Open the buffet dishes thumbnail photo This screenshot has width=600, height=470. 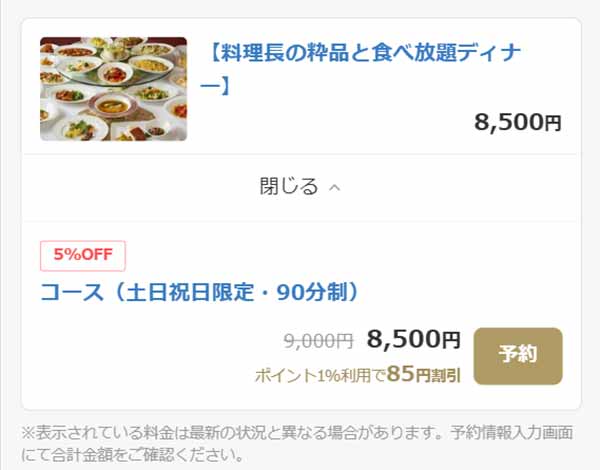(x=113, y=89)
